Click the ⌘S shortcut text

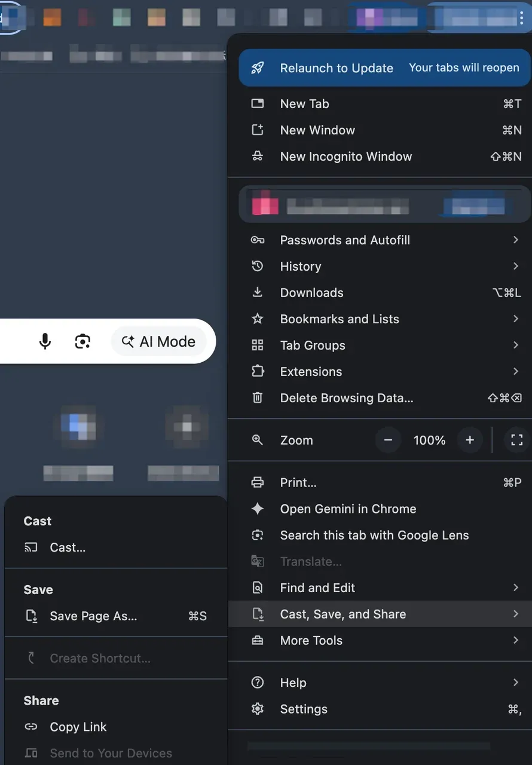197,616
